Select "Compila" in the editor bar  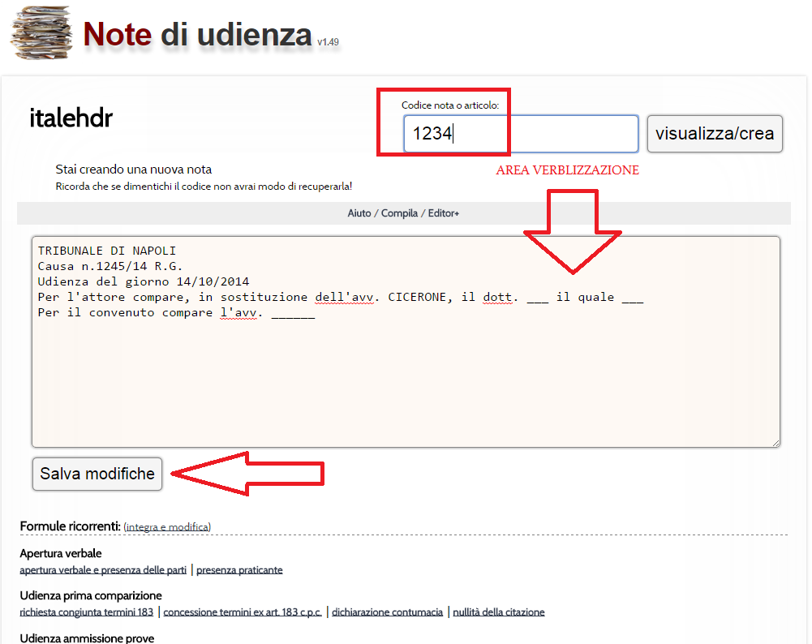pyautogui.click(x=399, y=213)
